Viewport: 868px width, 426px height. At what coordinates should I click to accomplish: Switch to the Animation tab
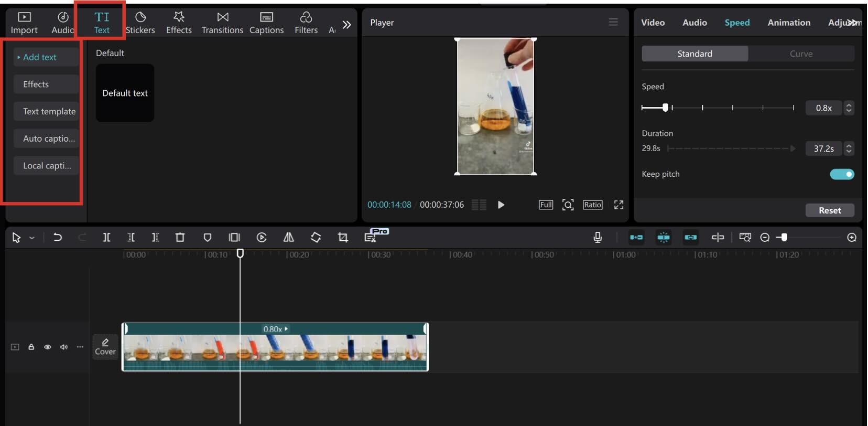pos(789,23)
